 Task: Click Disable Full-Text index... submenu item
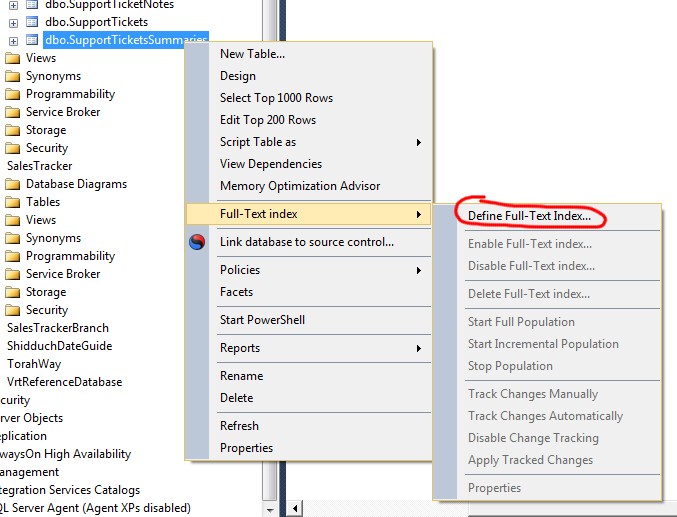(531, 266)
